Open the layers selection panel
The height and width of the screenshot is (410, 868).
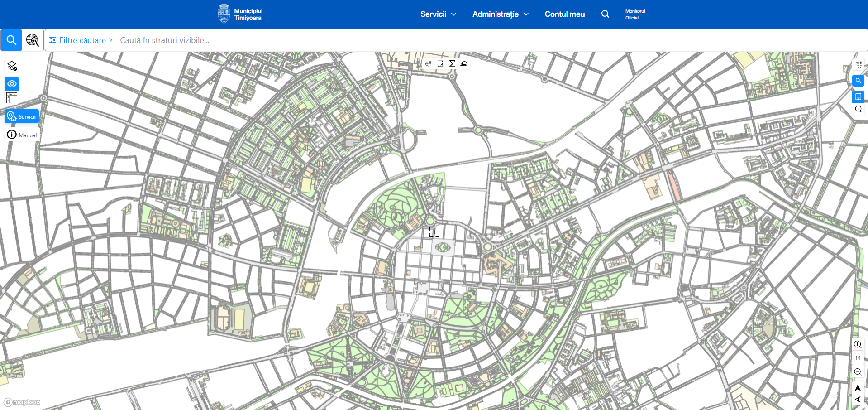point(12,66)
